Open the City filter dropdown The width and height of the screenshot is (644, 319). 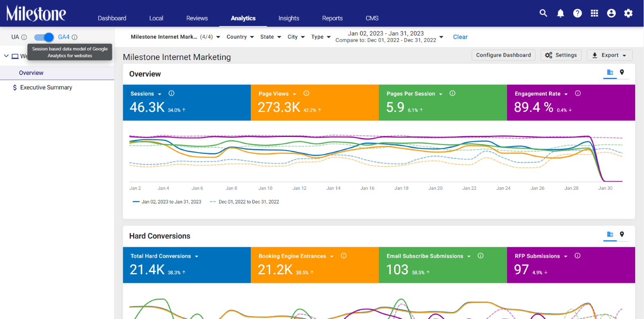[296, 37]
